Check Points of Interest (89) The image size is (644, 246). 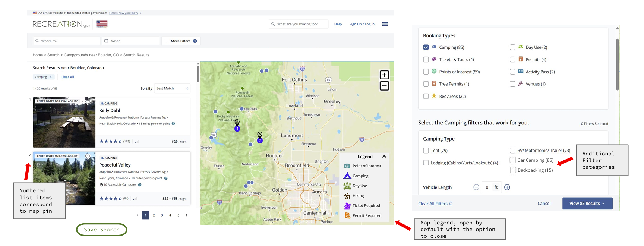pos(426,72)
